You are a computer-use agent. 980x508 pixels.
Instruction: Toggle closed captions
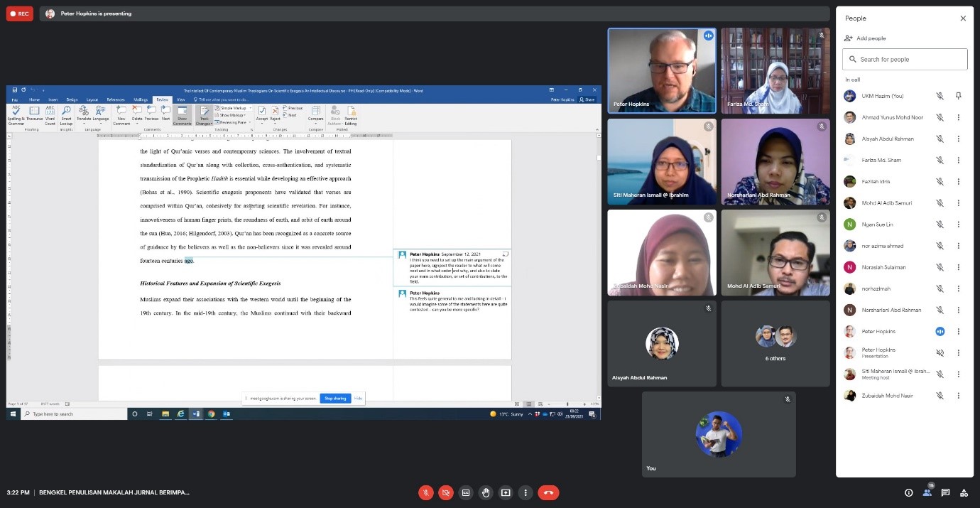pos(466,492)
